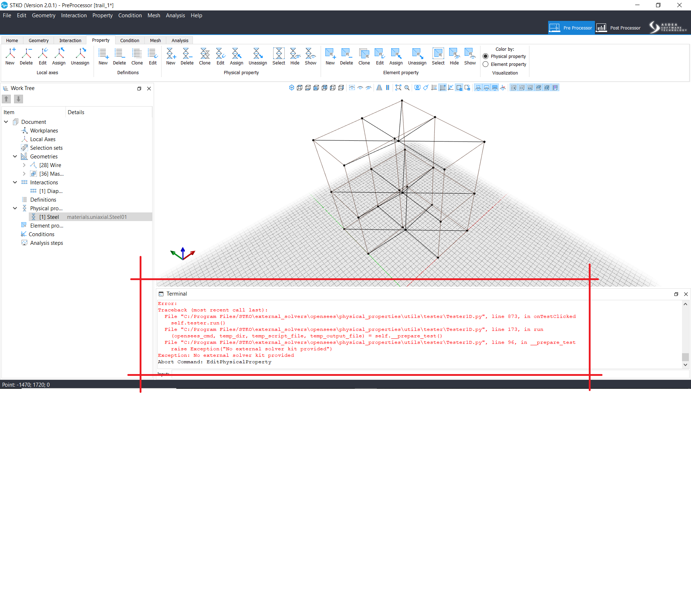Delete the physical property
The width and height of the screenshot is (691, 616).
187,57
